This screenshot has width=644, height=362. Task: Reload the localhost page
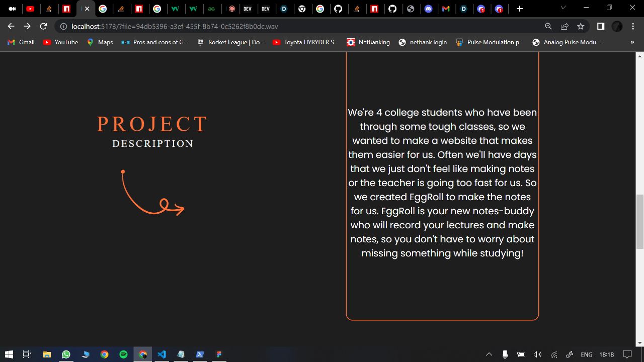pos(43,26)
